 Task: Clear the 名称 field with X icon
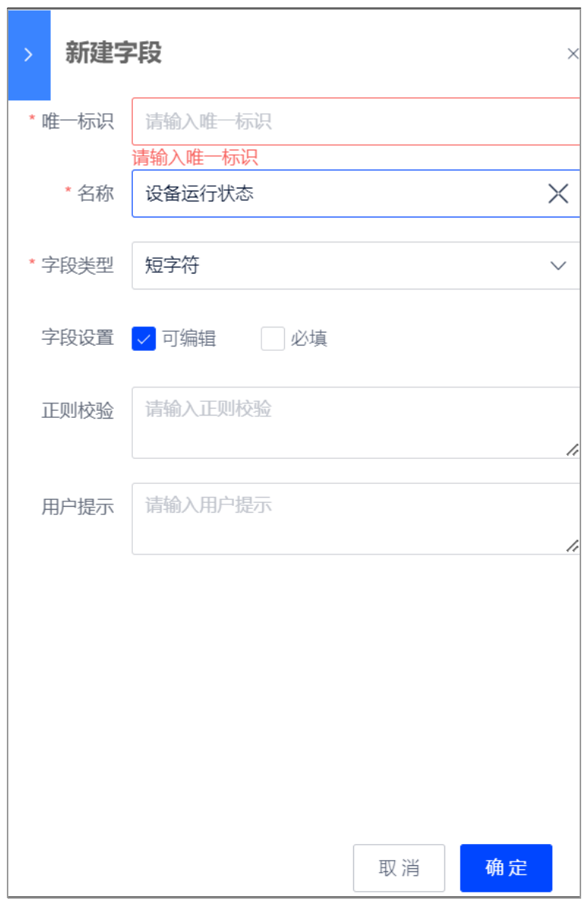click(558, 194)
